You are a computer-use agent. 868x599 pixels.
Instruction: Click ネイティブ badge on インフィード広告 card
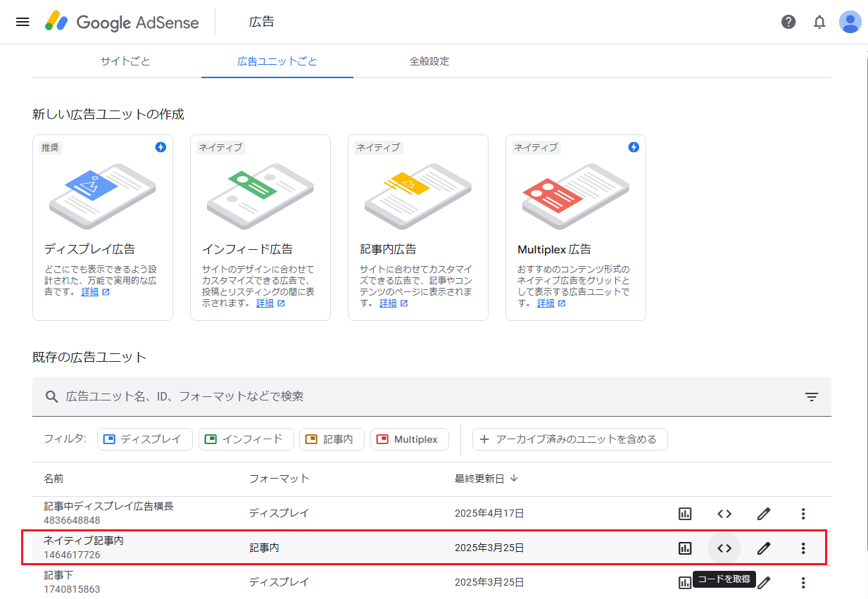click(x=220, y=148)
